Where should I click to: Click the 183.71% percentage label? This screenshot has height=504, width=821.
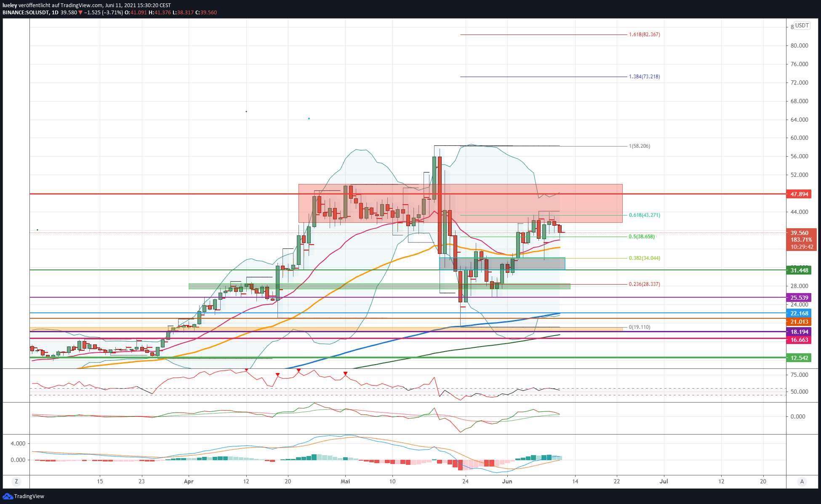click(801, 240)
